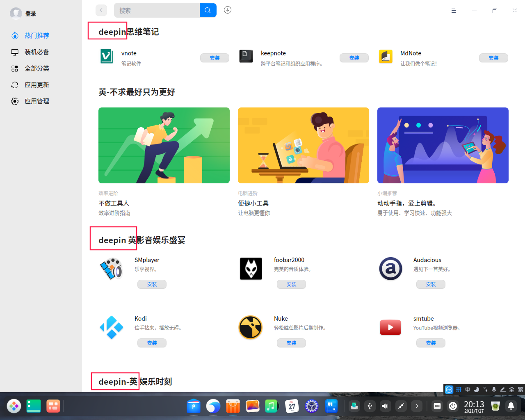This screenshot has width=525, height=420.
Task: Open the Control Center gear in the dock
Action: (x=312, y=406)
